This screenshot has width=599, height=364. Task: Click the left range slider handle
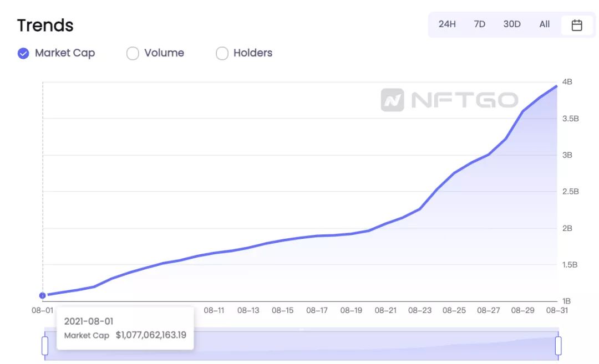(x=45, y=346)
